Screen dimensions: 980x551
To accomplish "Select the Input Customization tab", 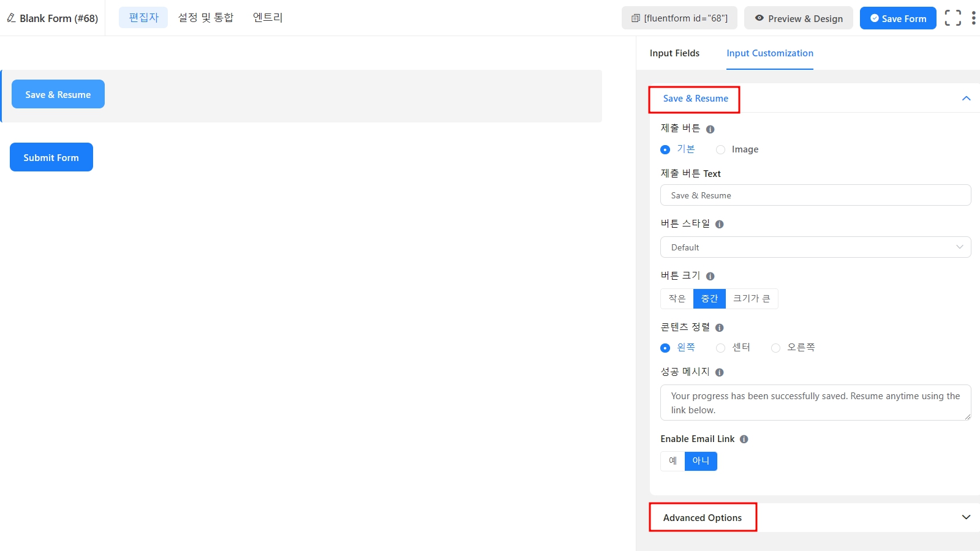I will (x=770, y=53).
